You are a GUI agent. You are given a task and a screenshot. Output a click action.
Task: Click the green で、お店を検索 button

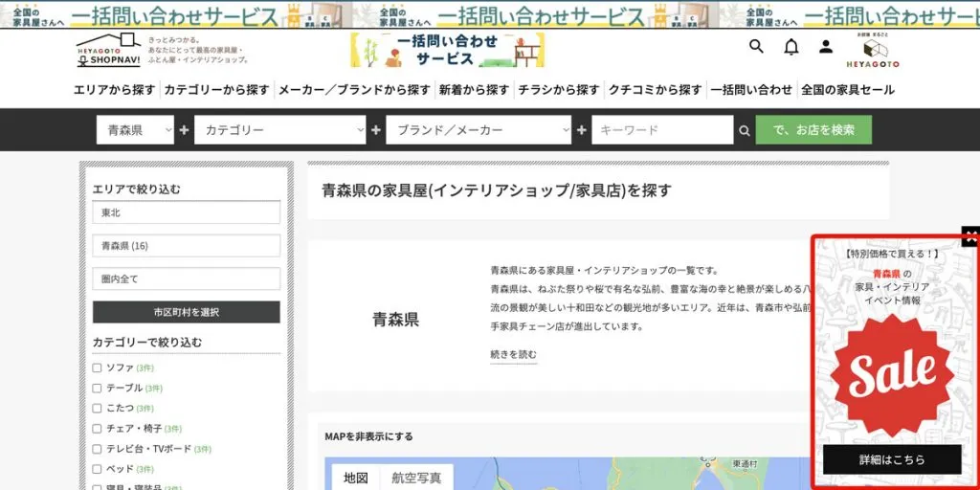pos(813,130)
